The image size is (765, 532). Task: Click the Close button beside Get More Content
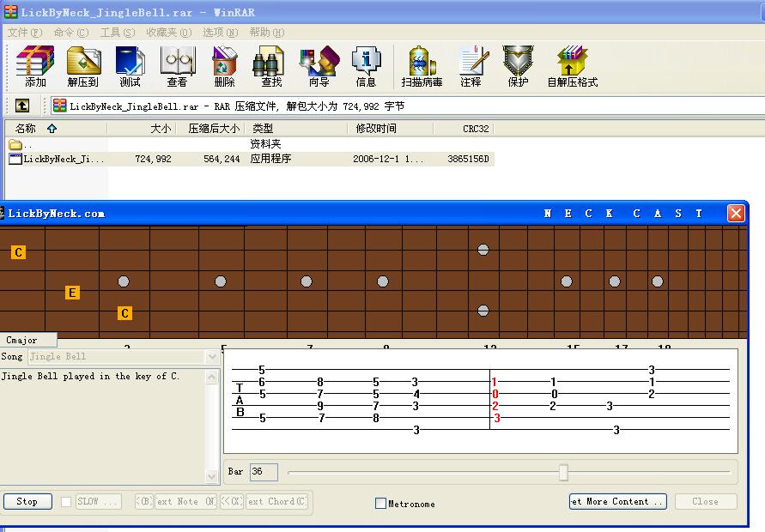[706, 501]
